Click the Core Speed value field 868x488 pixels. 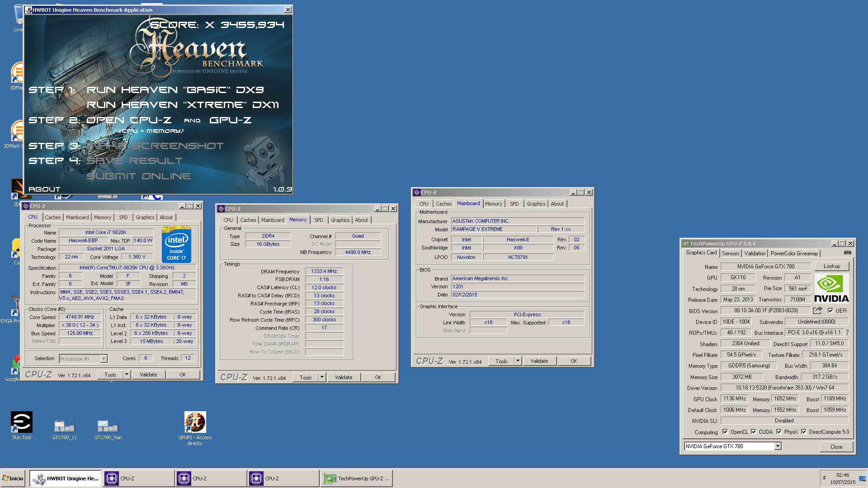[x=80, y=317]
